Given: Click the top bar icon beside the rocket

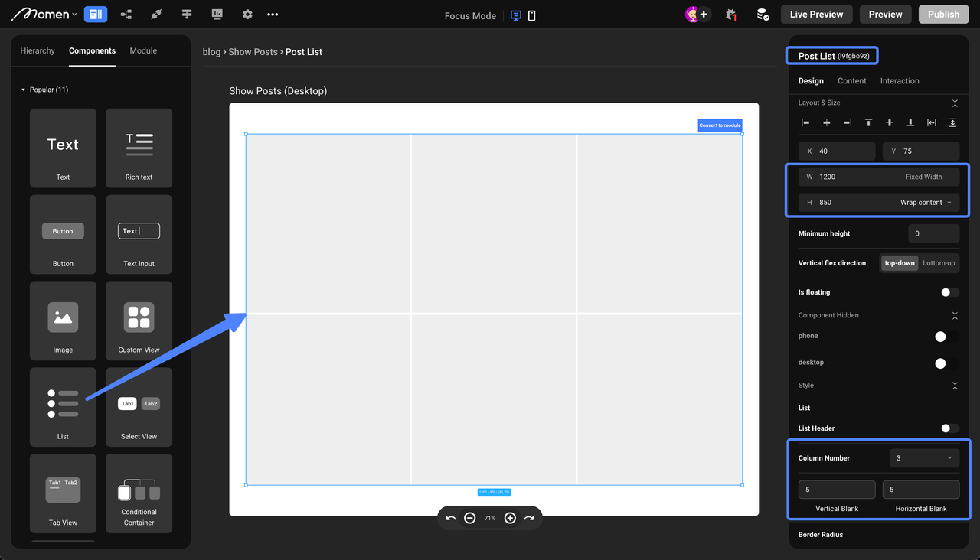Looking at the screenshot, I should [187, 15].
